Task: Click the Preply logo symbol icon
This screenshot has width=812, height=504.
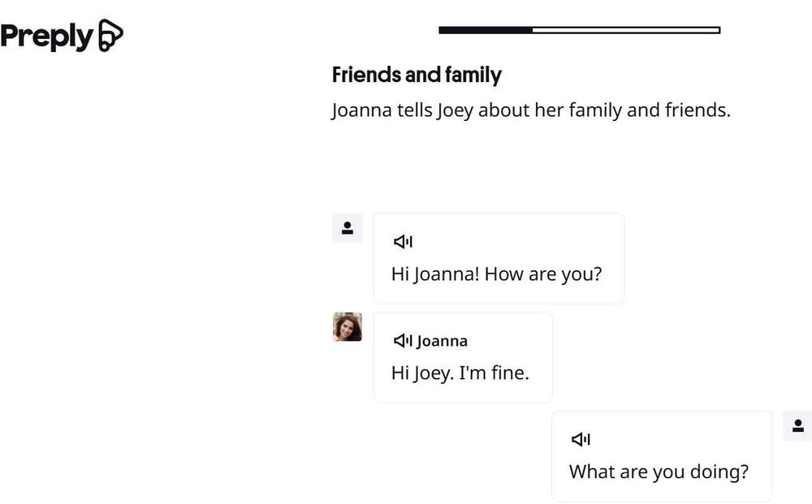Action: (x=110, y=36)
